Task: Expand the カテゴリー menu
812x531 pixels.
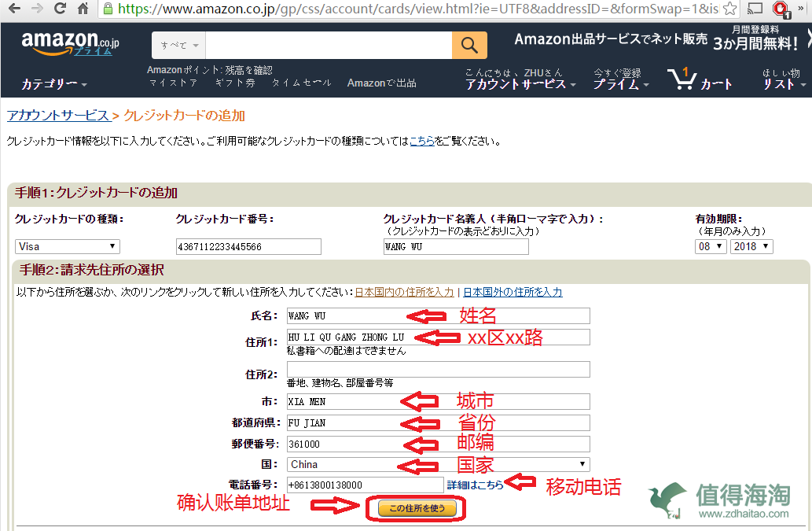Action: tap(54, 83)
